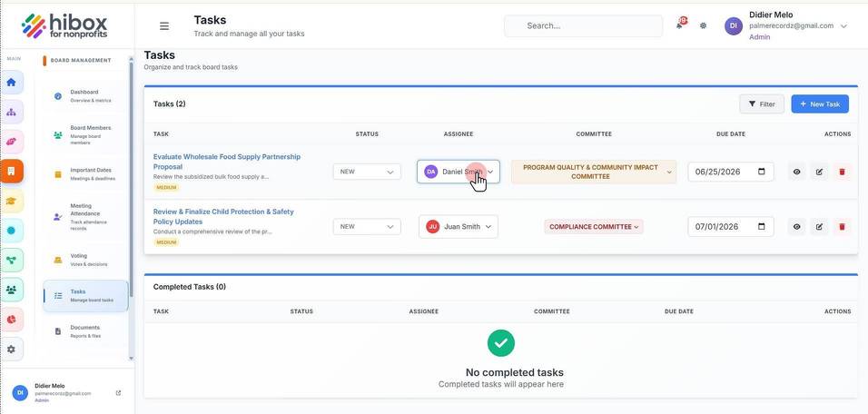Open the organization hierarchy rail icon
868x414 pixels.
11,113
